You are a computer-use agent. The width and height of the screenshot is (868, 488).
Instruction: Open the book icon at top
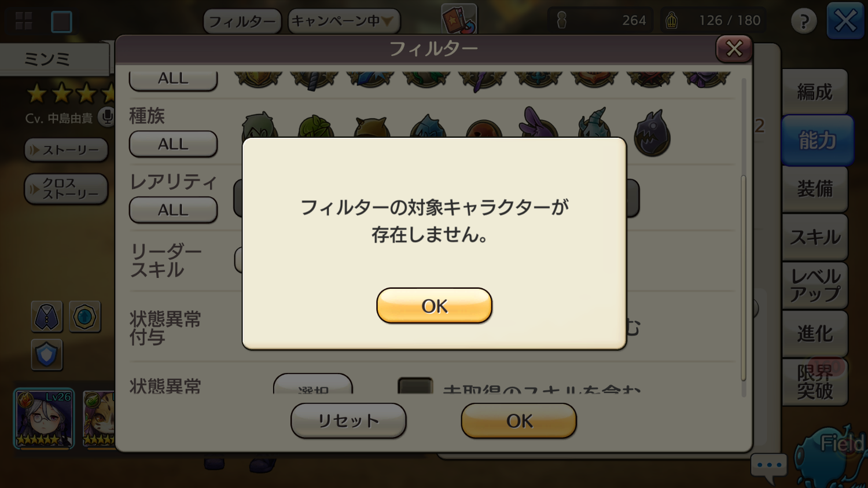459,19
